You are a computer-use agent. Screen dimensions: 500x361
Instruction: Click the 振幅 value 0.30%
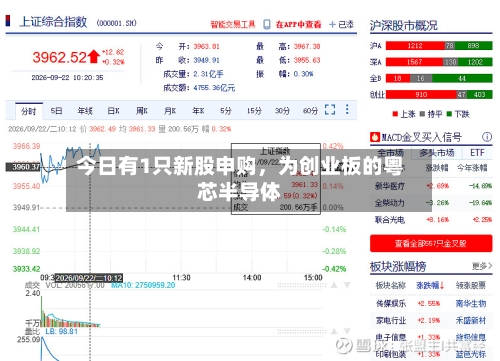coord(303,74)
